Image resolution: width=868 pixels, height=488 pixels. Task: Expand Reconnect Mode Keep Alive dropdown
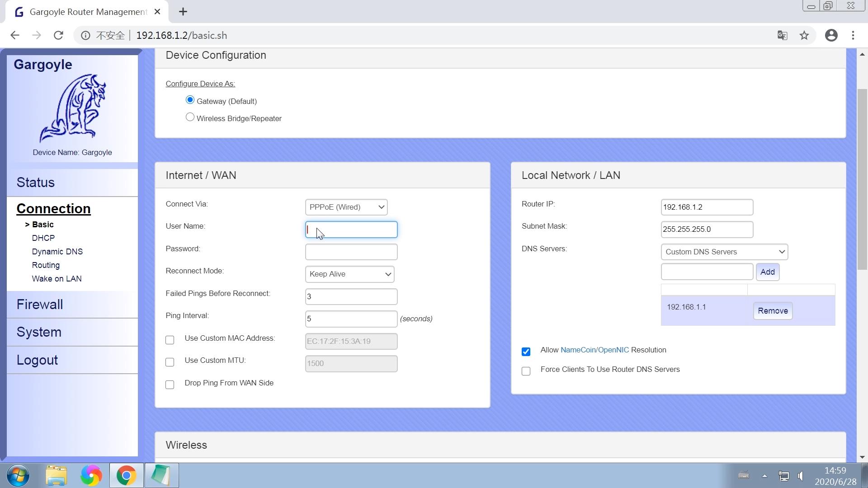[349, 274]
